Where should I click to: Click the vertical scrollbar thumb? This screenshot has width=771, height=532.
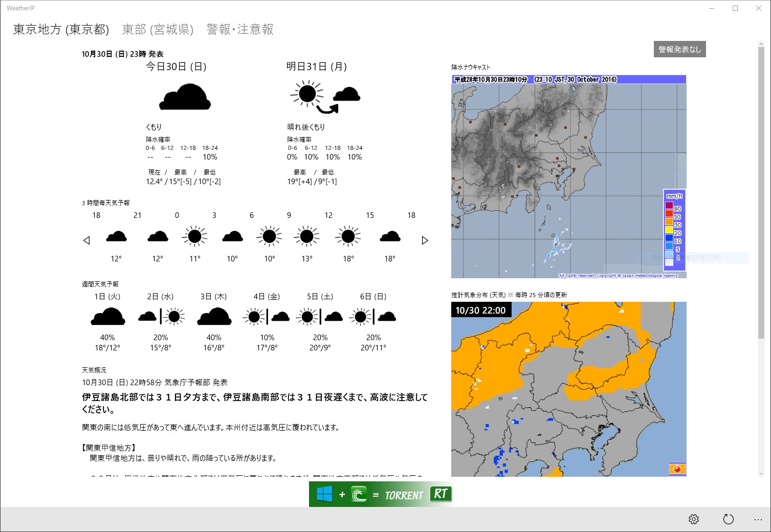point(761,193)
